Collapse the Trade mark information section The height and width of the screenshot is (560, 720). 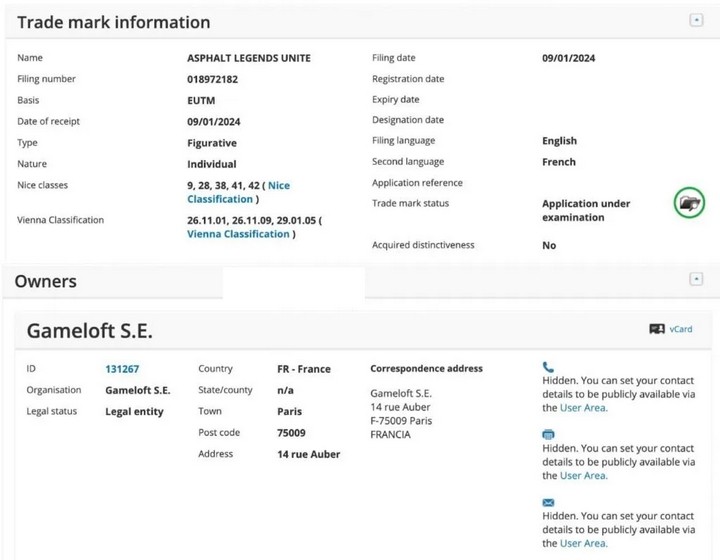click(x=696, y=20)
